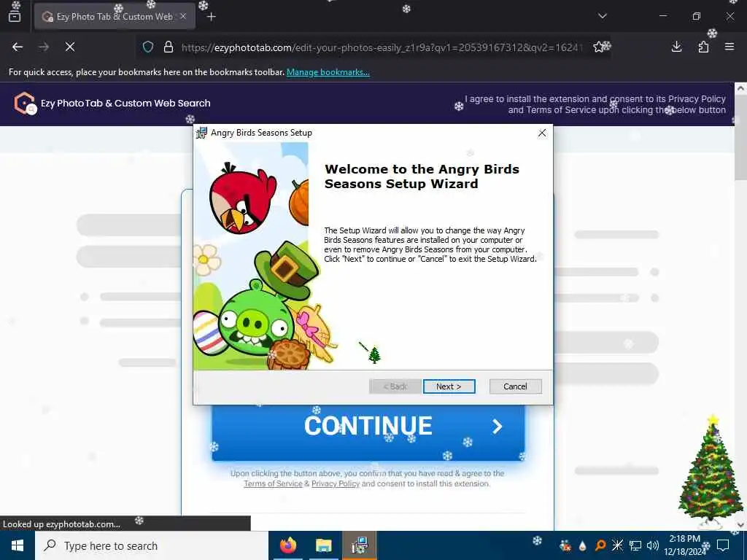Open the Terms of Service link
This screenshot has width=747, height=560.
(273, 483)
